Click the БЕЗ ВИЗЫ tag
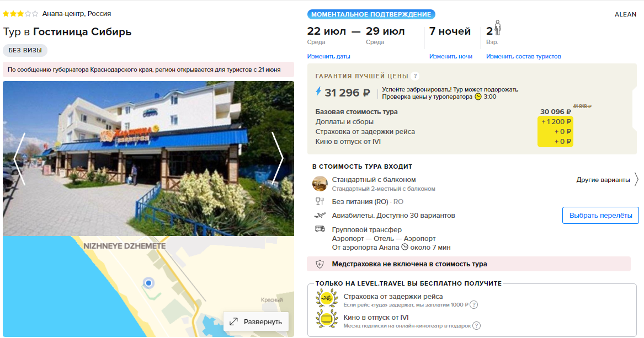The width and height of the screenshot is (644, 338). pos(25,50)
